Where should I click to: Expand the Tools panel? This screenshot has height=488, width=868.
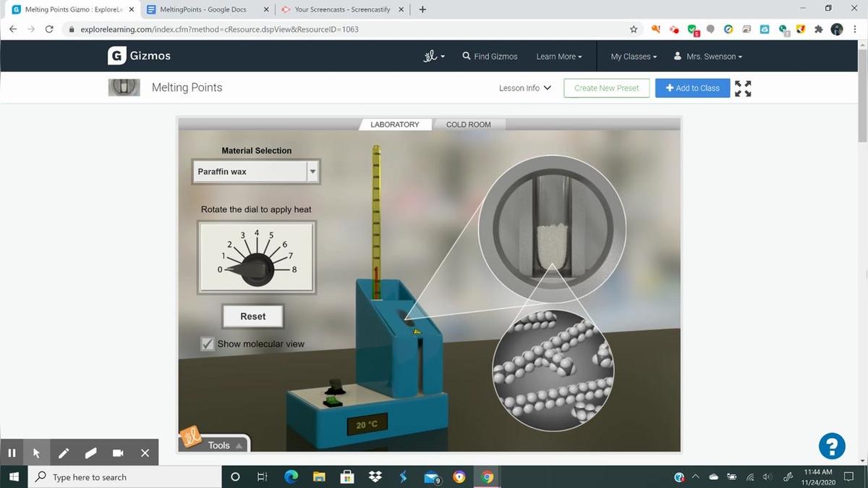(223, 445)
